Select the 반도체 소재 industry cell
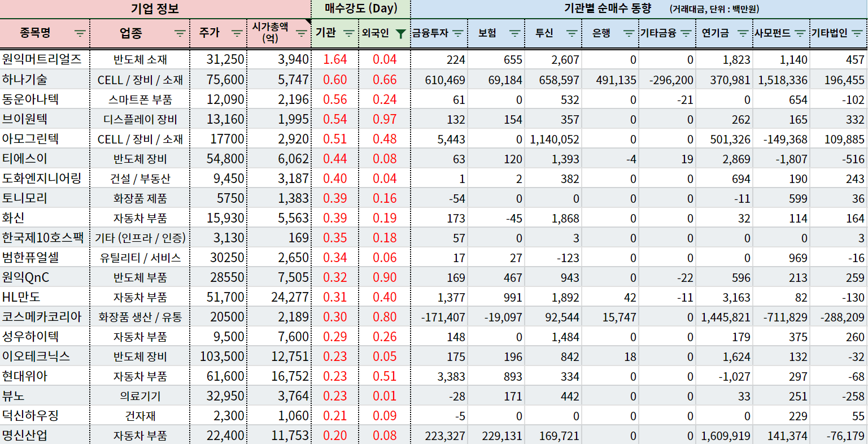 pos(140,59)
